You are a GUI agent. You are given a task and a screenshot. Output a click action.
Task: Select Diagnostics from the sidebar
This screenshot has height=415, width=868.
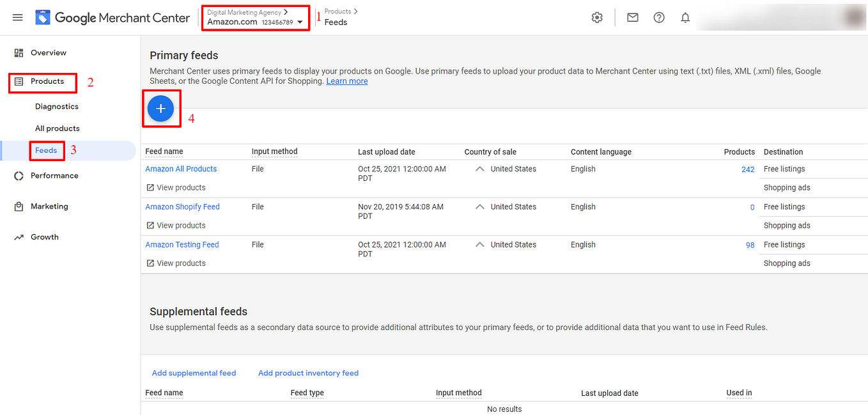click(x=56, y=106)
